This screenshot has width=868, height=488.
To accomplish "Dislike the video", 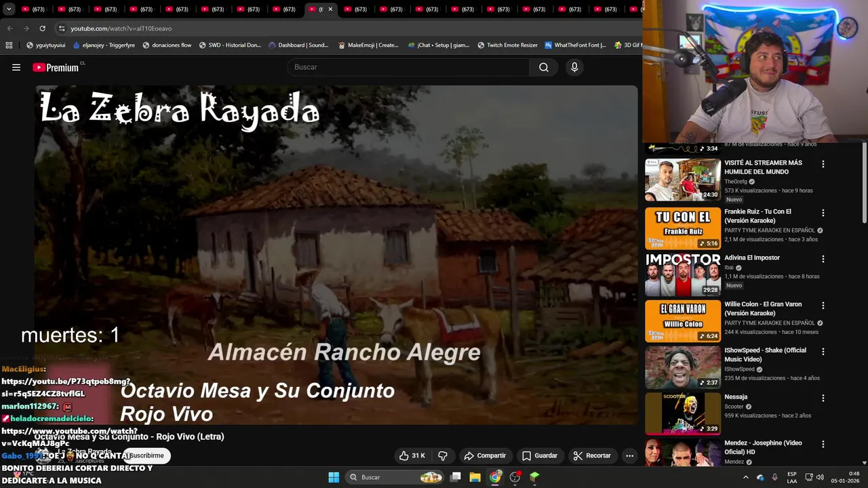I will tap(443, 455).
